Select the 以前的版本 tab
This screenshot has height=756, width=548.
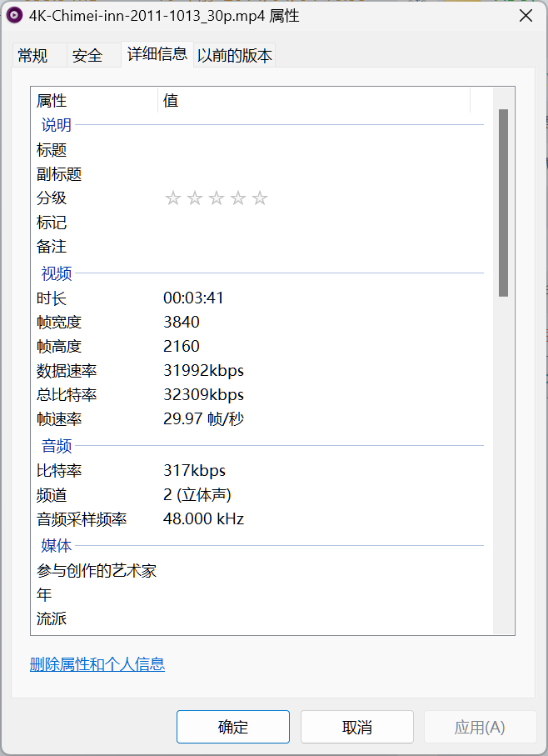coord(235,56)
